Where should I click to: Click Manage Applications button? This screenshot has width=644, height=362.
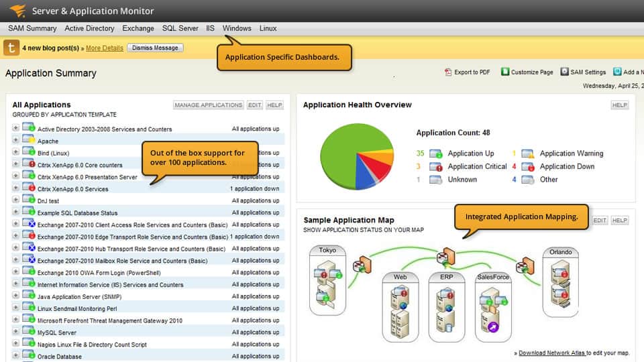[x=208, y=105]
